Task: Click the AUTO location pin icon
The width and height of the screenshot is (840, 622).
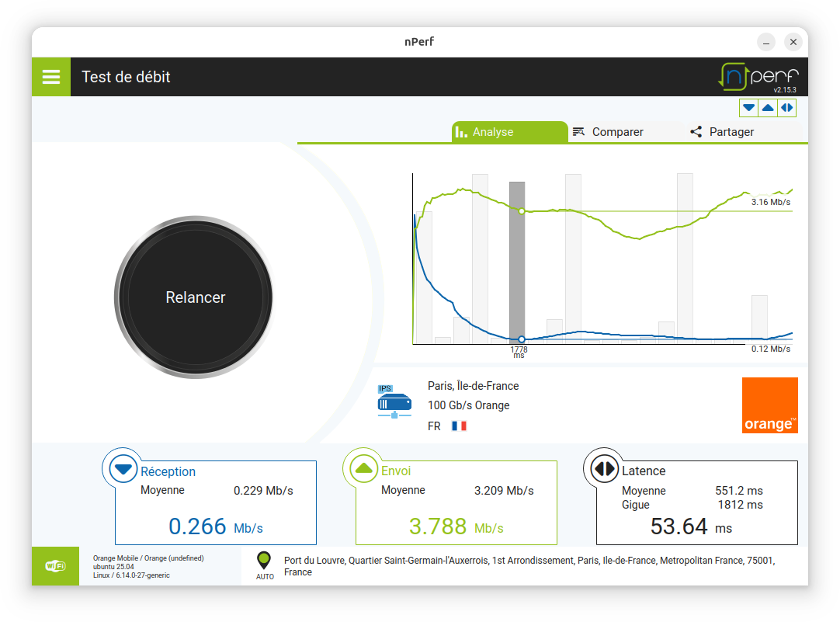Action: pyautogui.click(x=264, y=561)
